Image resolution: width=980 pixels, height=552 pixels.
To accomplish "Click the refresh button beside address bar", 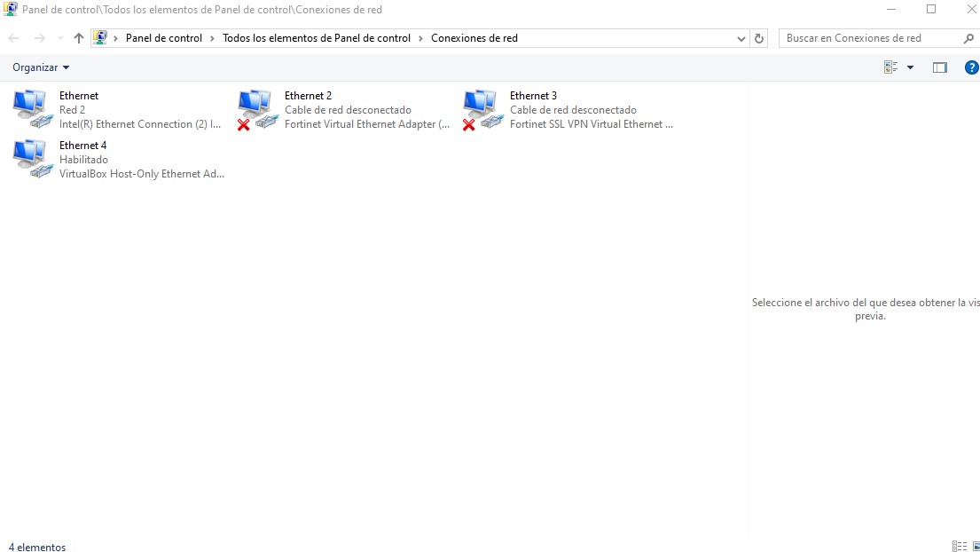I will [x=759, y=38].
